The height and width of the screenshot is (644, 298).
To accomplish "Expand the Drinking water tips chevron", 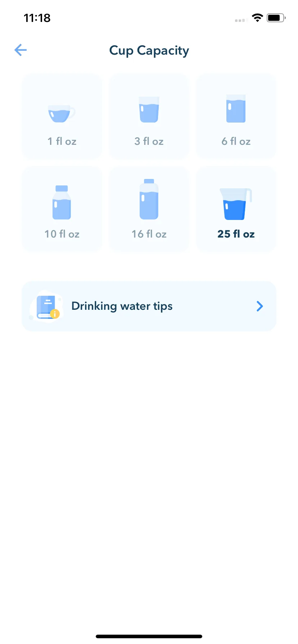I will 259,306.
